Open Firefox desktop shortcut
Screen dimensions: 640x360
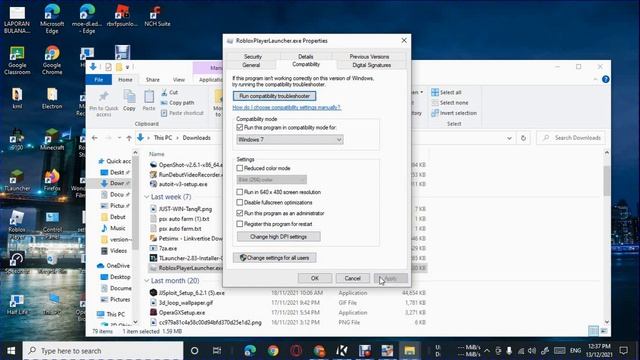click(x=52, y=181)
